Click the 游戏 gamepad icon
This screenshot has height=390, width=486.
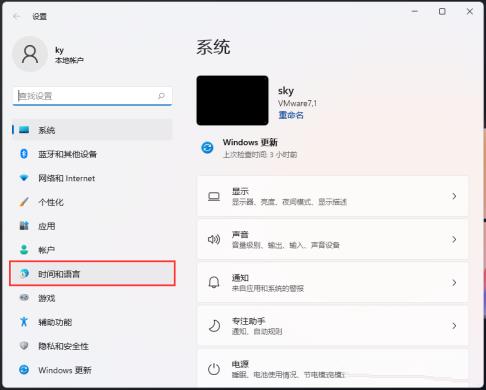tap(24, 297)
